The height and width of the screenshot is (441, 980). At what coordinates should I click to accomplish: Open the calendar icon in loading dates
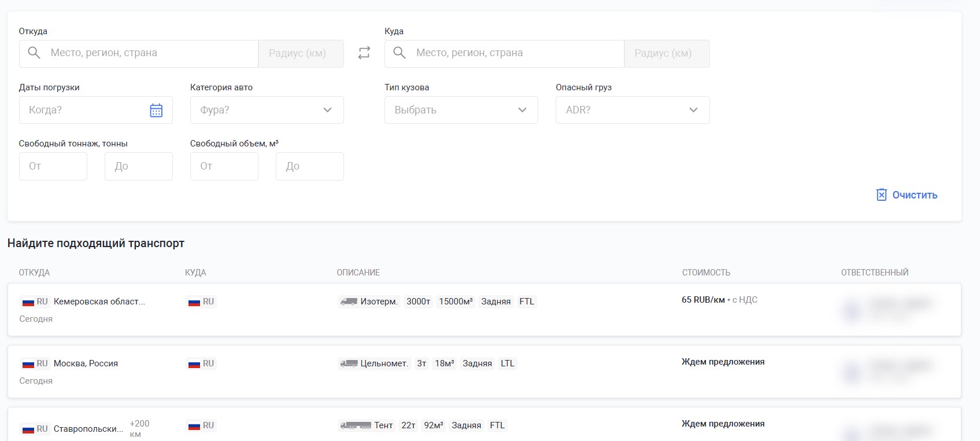tap(156, 111)
